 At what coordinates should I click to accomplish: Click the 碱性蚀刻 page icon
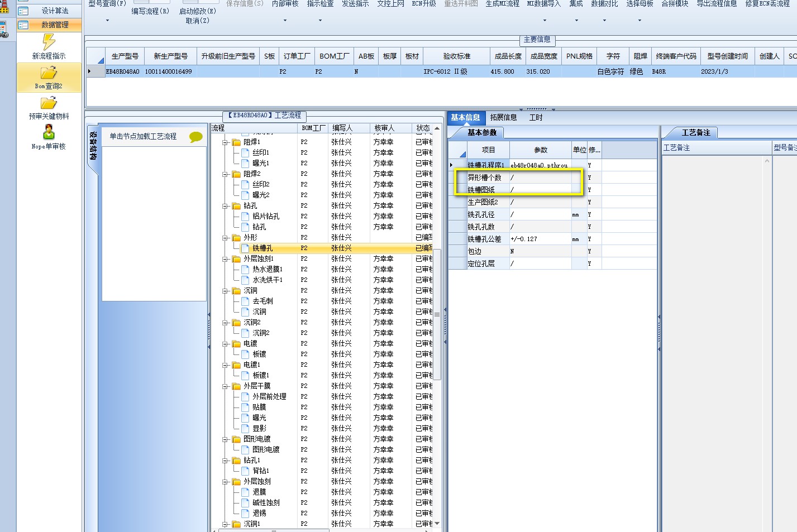tap(245, 502)
